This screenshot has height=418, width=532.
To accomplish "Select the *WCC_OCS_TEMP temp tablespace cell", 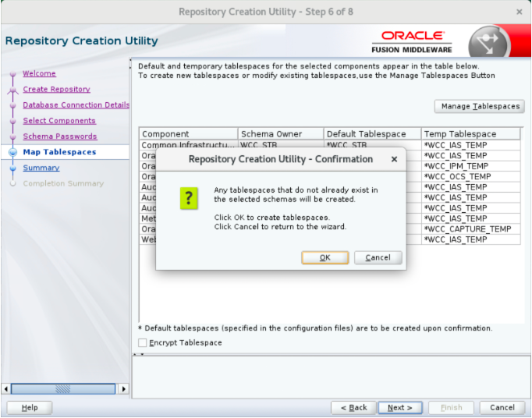I will click(x=470, y=177).
